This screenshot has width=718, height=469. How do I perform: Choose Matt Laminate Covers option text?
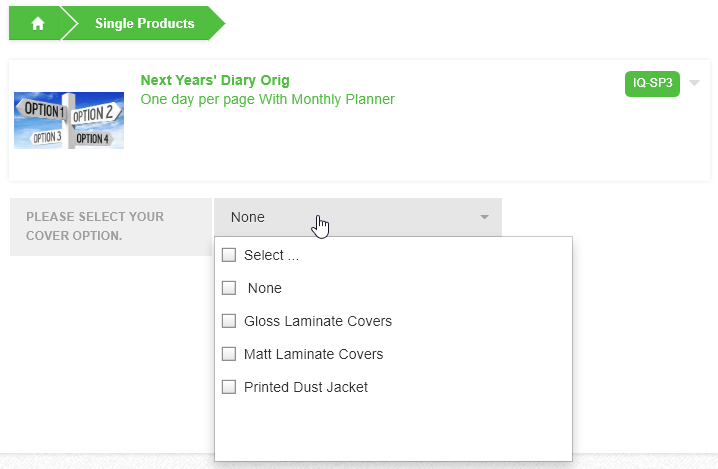[313, 354]
